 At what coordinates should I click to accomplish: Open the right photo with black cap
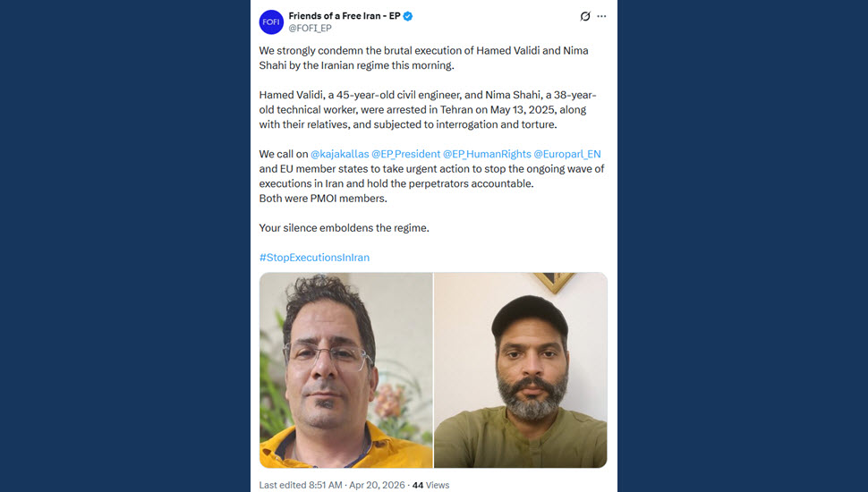(521, 370)
